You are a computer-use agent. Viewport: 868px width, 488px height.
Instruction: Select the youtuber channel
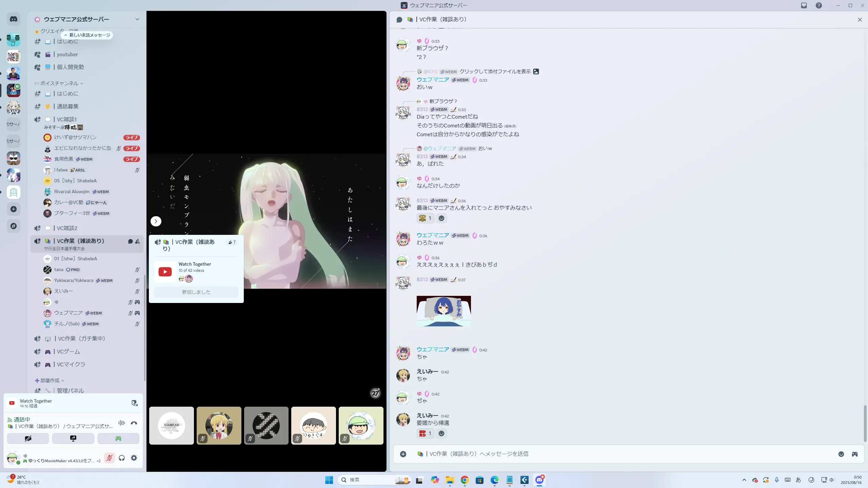click(67, 55)
